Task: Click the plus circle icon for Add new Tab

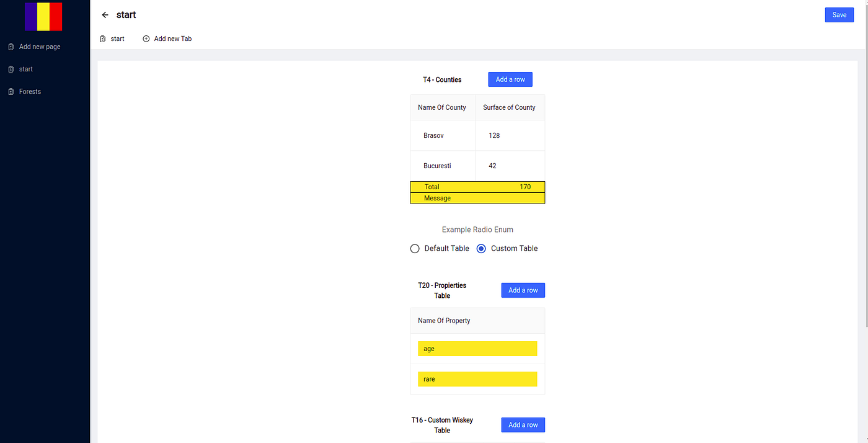Action: tap(146, 38)
